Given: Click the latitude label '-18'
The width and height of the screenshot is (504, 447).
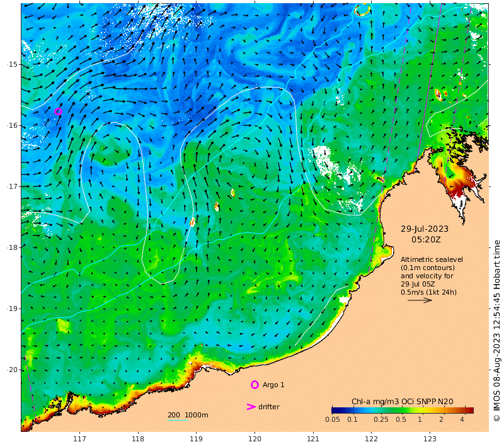Looking at the screenshot, I should [12, 247].
